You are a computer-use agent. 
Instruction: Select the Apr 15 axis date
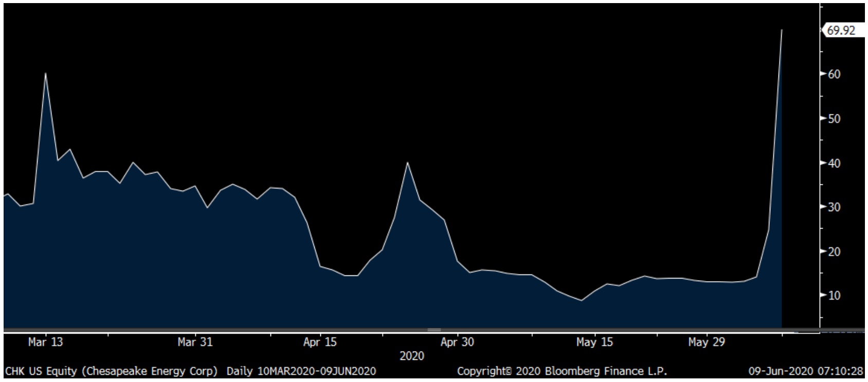[320, 342]
